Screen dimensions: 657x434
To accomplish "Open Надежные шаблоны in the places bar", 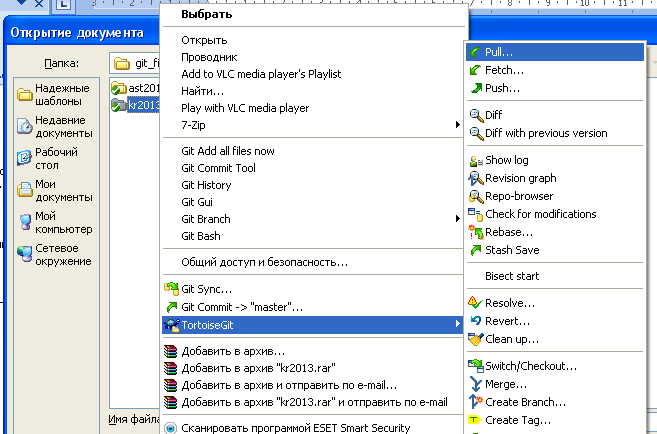I will pos(54,95).
